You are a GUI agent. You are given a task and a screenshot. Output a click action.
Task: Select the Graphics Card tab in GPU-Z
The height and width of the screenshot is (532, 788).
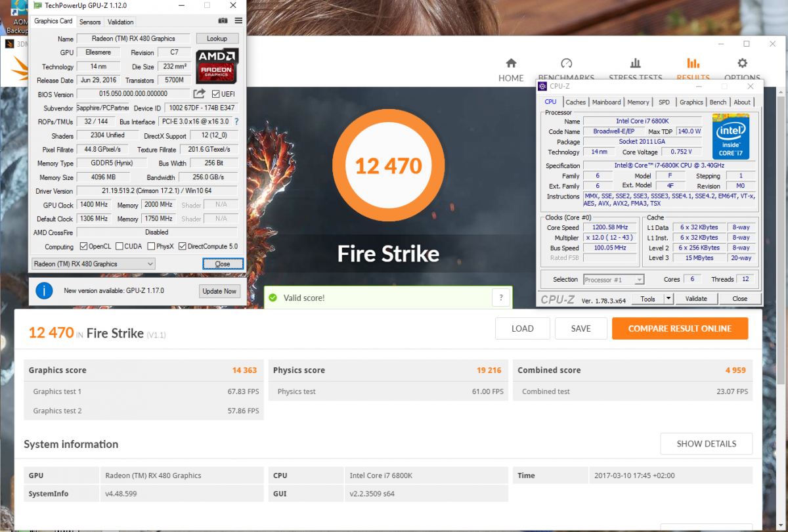coord(54,21)
